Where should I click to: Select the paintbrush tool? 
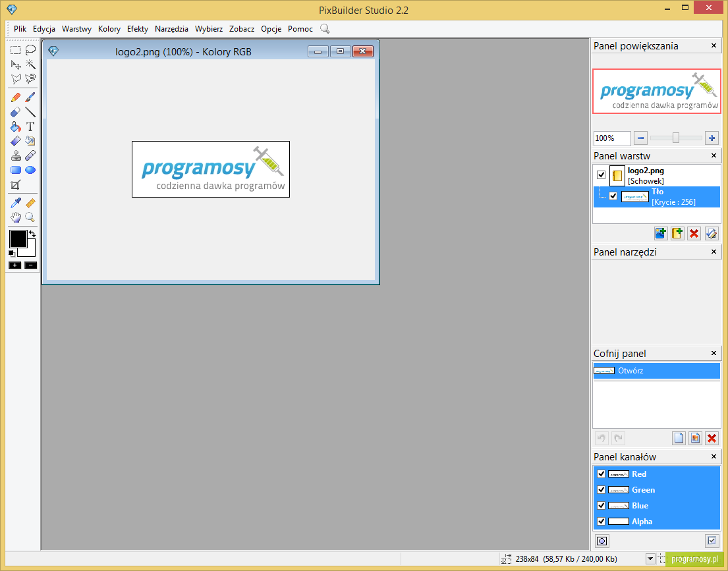click(31, 97)
